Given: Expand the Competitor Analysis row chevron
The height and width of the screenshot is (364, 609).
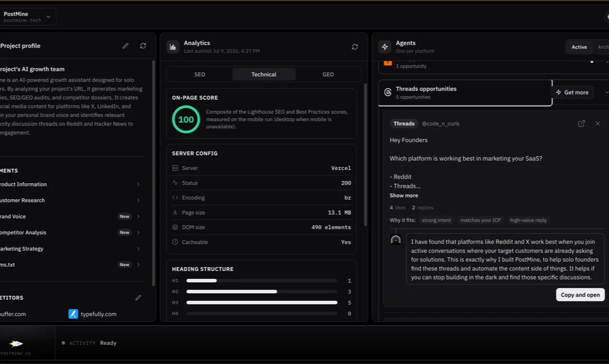Looking at the screenshot, I should 138,232.
